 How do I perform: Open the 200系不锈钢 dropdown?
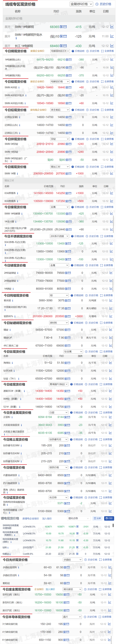tap(59, 236)
